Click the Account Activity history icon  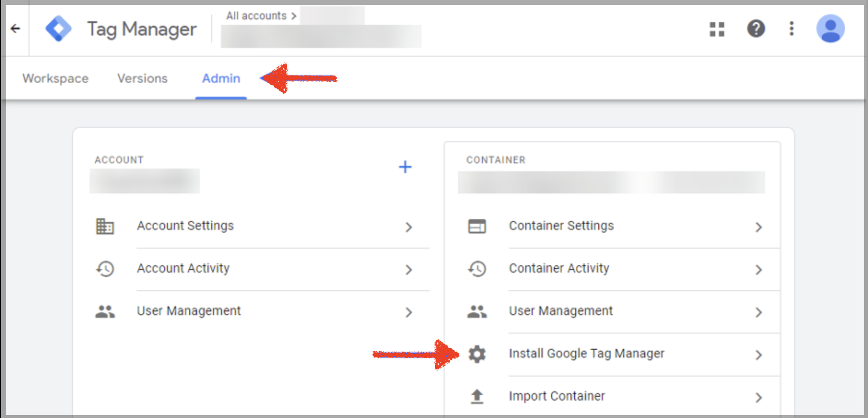105,269
